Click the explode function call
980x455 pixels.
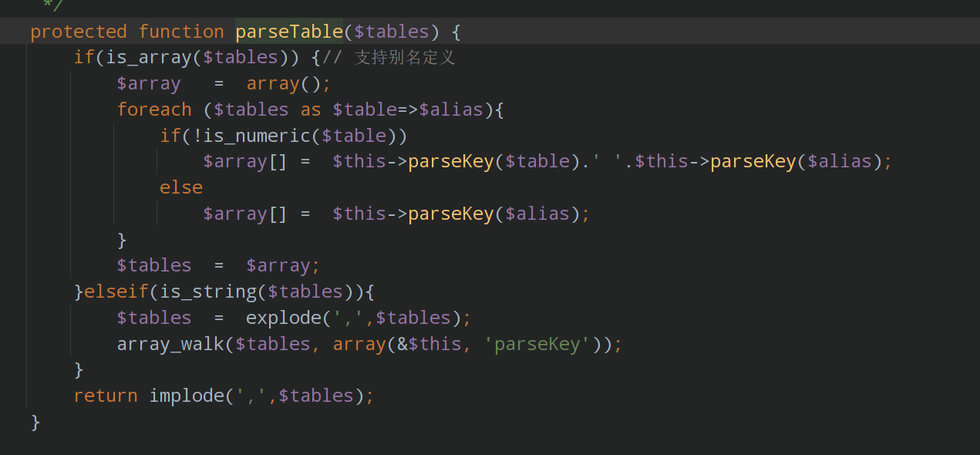coord(284,318)
